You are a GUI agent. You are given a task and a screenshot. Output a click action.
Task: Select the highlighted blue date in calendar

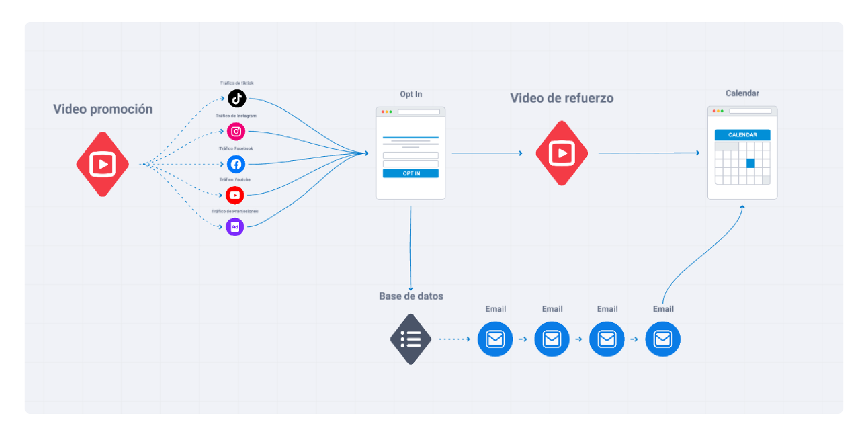(750, 163)
